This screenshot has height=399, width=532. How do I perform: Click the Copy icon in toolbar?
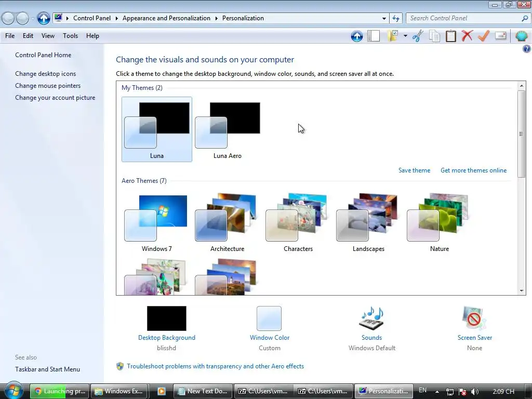pyautogui.click(x=434, y=36)
